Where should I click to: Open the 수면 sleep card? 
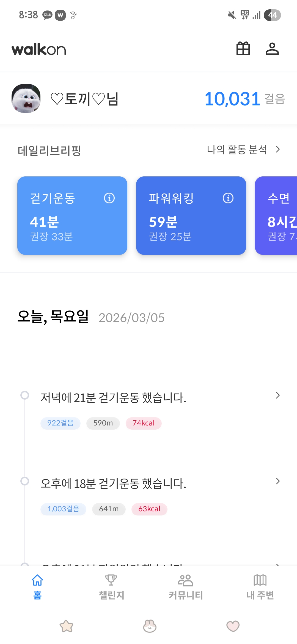point(276,215)
